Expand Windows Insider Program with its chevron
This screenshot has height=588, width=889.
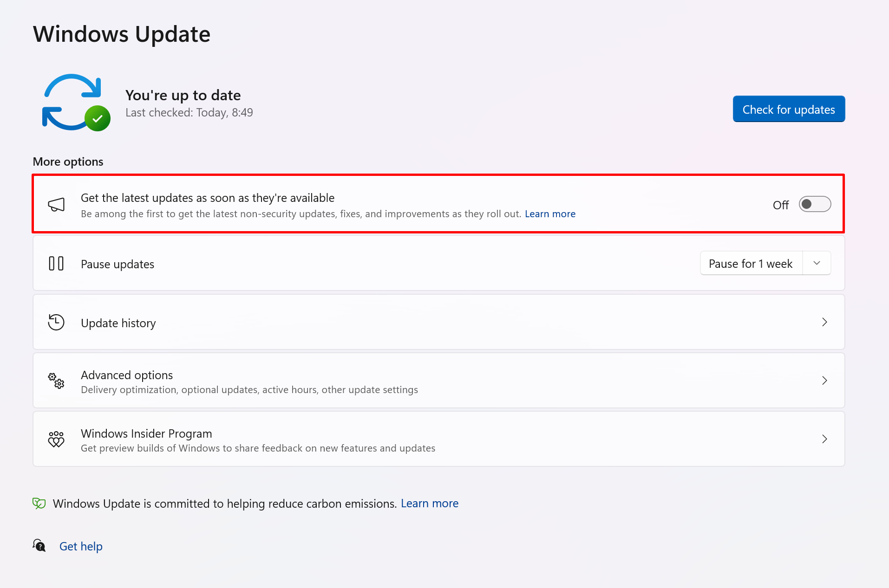click(824, 439)
